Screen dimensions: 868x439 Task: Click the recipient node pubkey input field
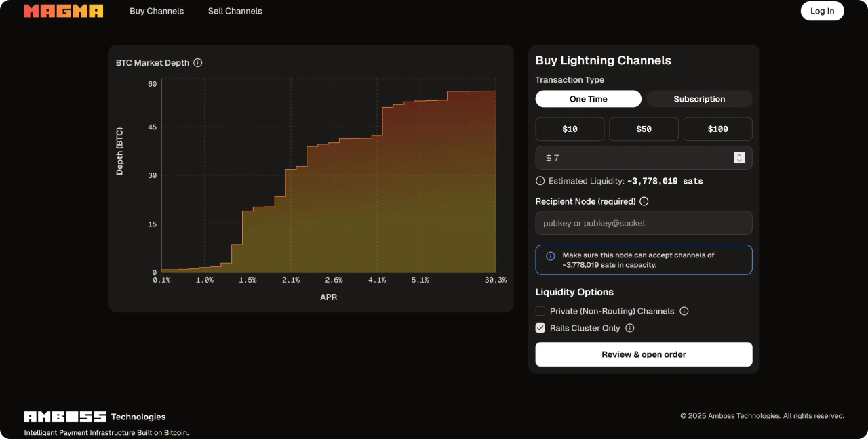click(644, 223)
